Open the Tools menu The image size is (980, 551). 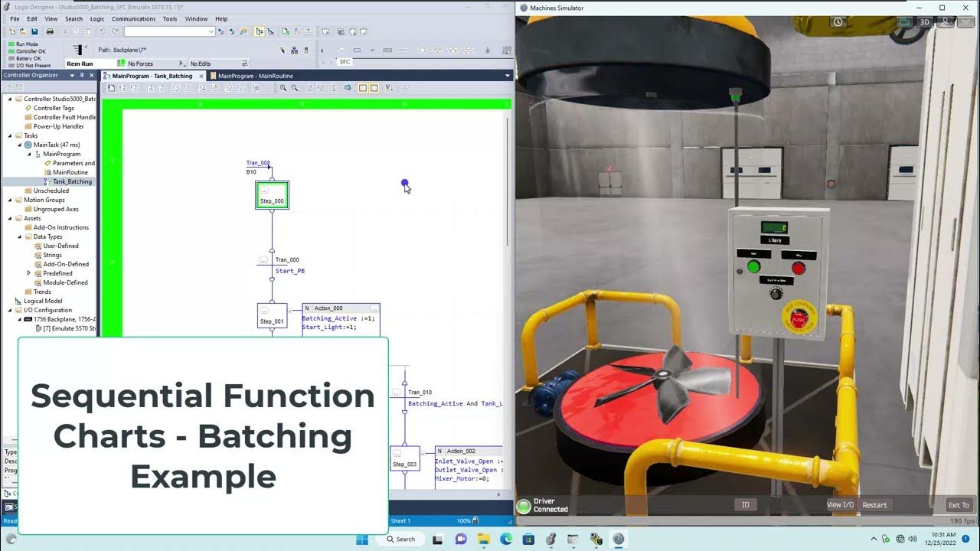click(x=170, y=18)
